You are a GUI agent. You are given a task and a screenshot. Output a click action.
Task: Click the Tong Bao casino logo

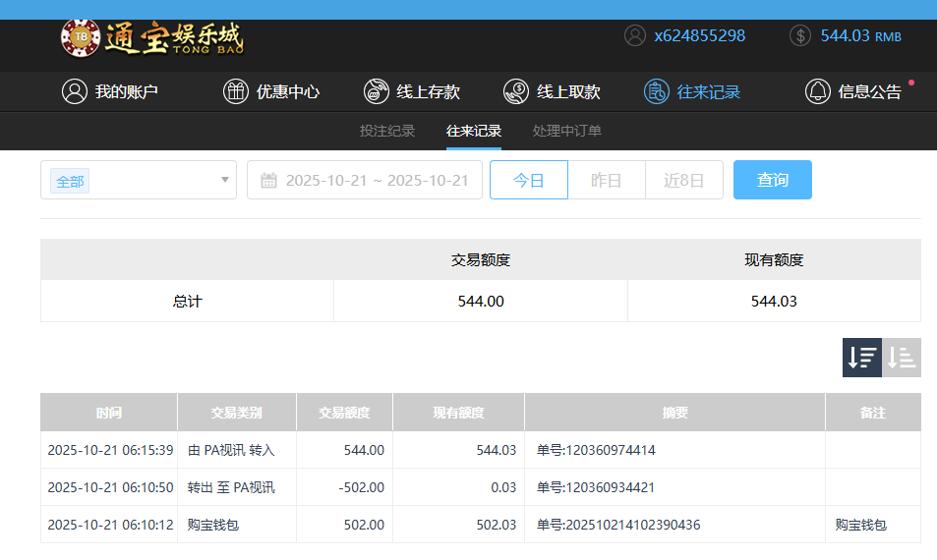[x=152, y=37]
